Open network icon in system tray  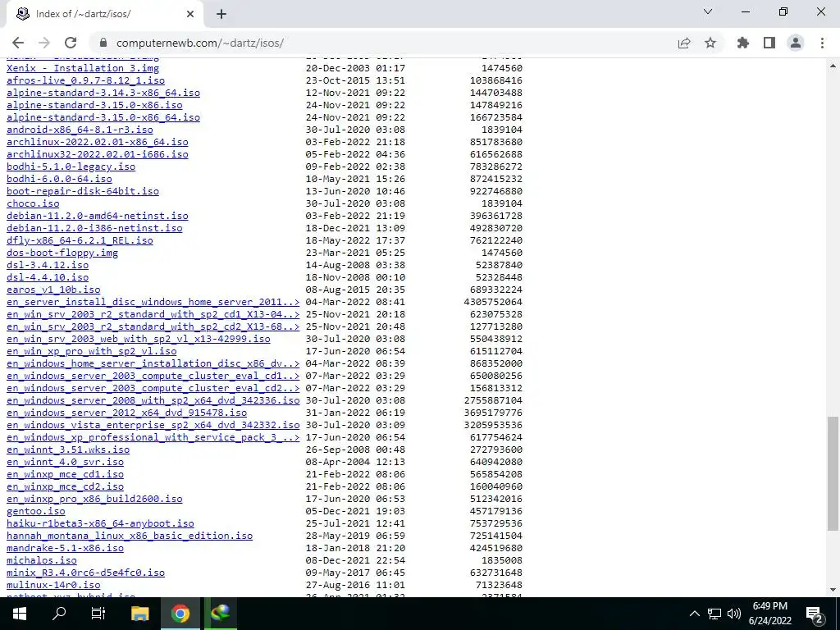pyautogui.click(x=714, y=614)
